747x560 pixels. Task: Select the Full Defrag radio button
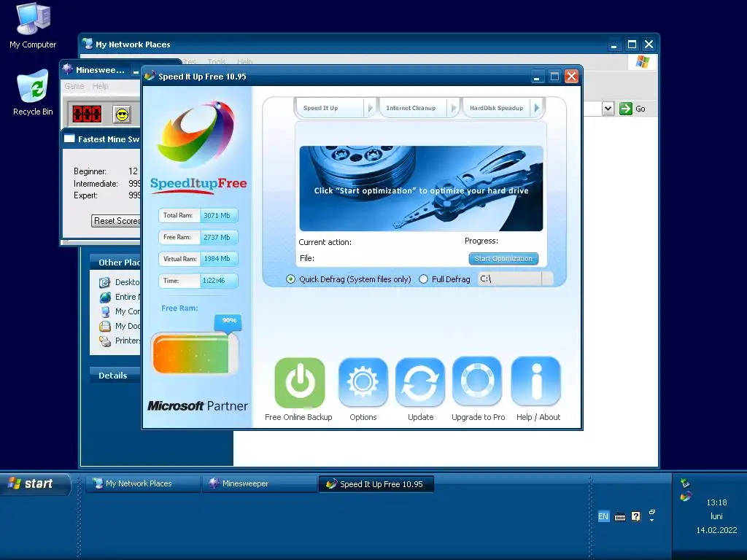click(x=423, y=279)
